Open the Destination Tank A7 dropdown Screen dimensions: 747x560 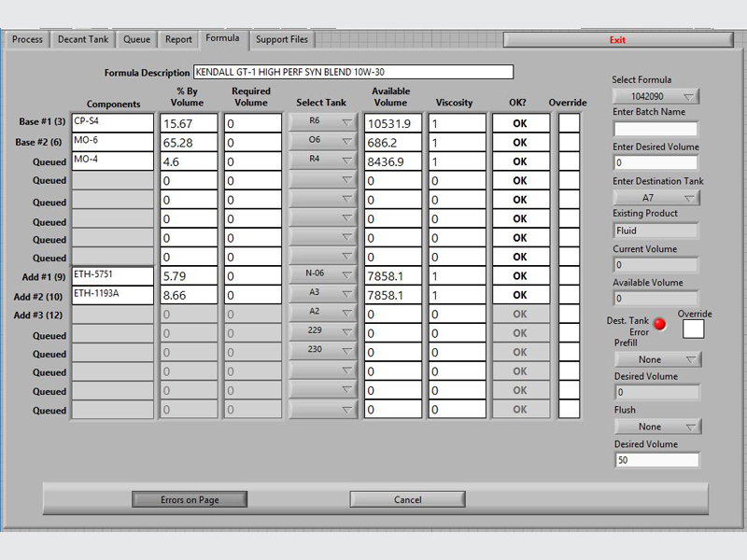coord(655,198)
